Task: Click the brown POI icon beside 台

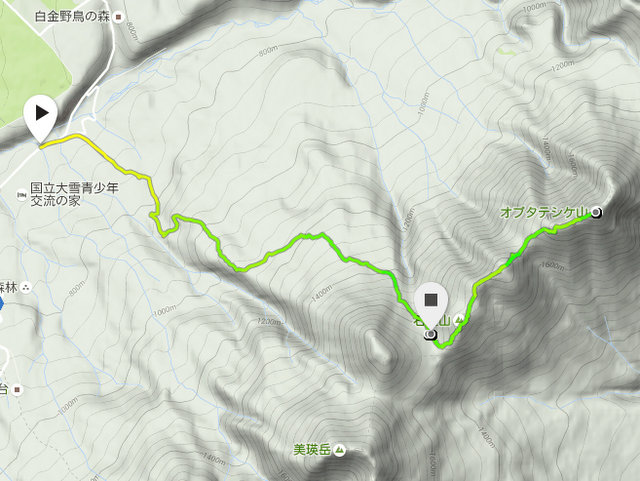Action: (17, 390)
